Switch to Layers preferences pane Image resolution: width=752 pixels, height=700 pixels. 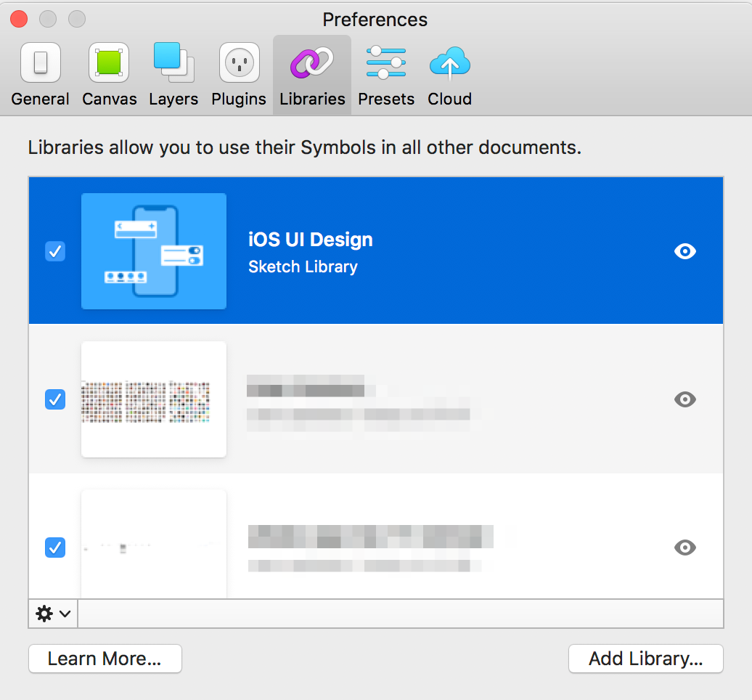pyautogui.click(x=173, y=63)
